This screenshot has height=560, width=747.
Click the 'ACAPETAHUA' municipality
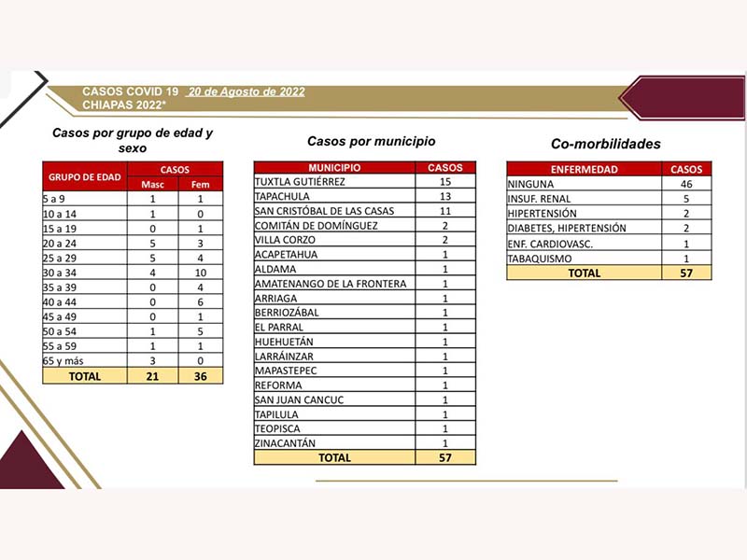pos(286,254)
